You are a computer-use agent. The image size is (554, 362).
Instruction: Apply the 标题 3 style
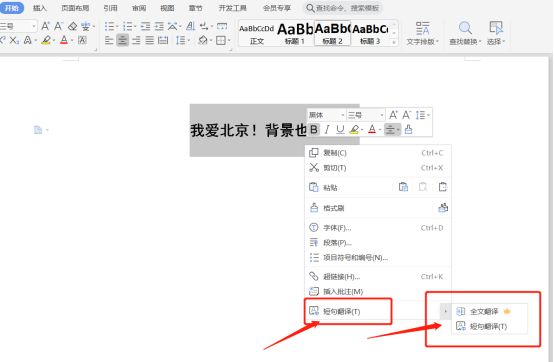pos(370,34)
